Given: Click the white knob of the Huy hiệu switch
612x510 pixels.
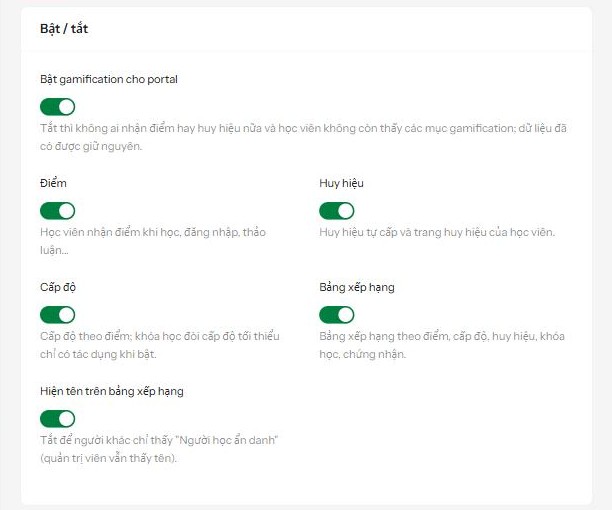Looking at the screenshot, I should (345, 211).
